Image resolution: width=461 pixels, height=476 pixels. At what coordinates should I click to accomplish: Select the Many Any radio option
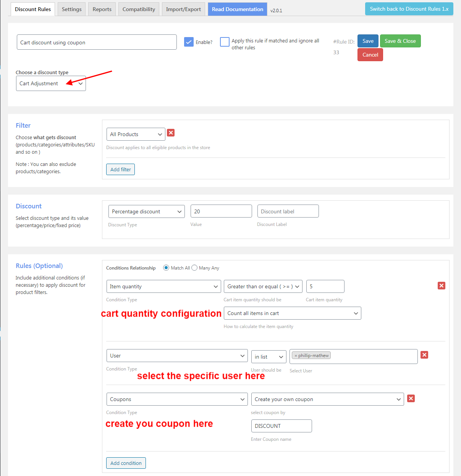(194, 268)
